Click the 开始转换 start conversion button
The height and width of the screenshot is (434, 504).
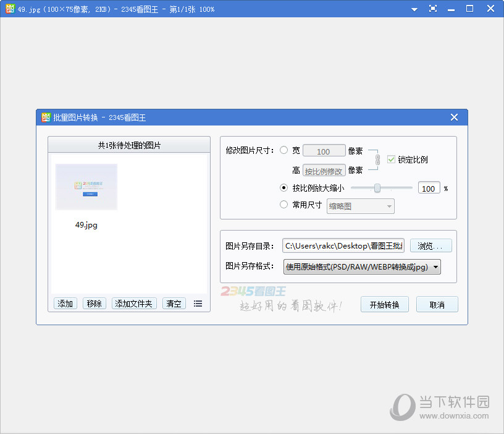[384, 304]
